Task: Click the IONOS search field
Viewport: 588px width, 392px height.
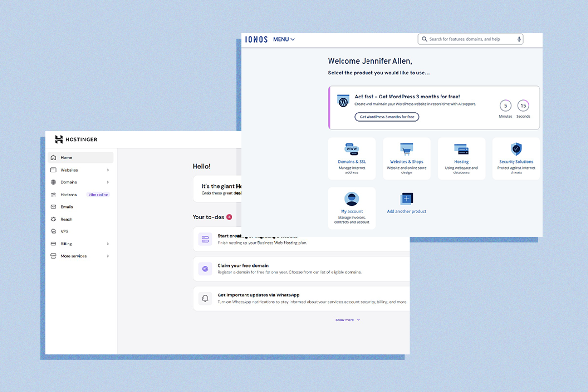Action: point(470,39)
